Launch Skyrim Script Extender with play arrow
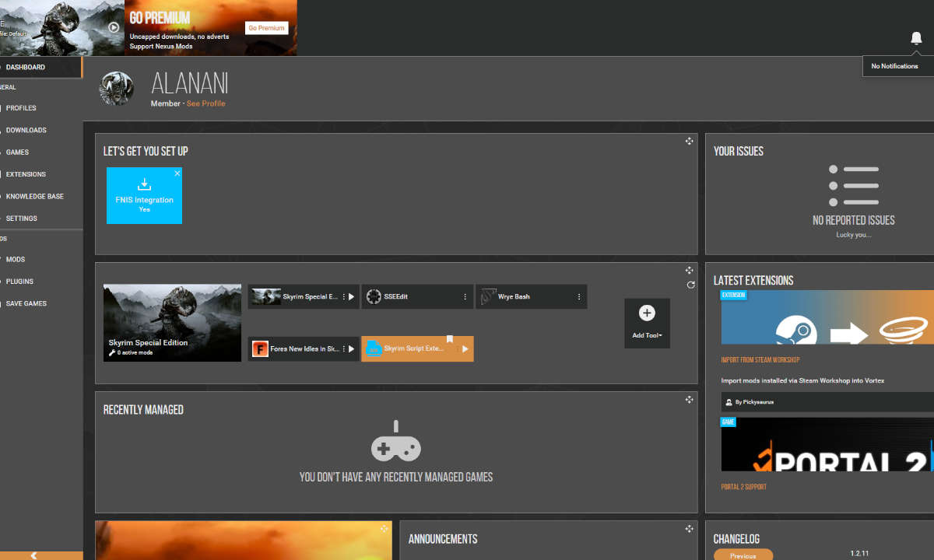This screenshot has height=560, width=934. click(x=465, y=349)
